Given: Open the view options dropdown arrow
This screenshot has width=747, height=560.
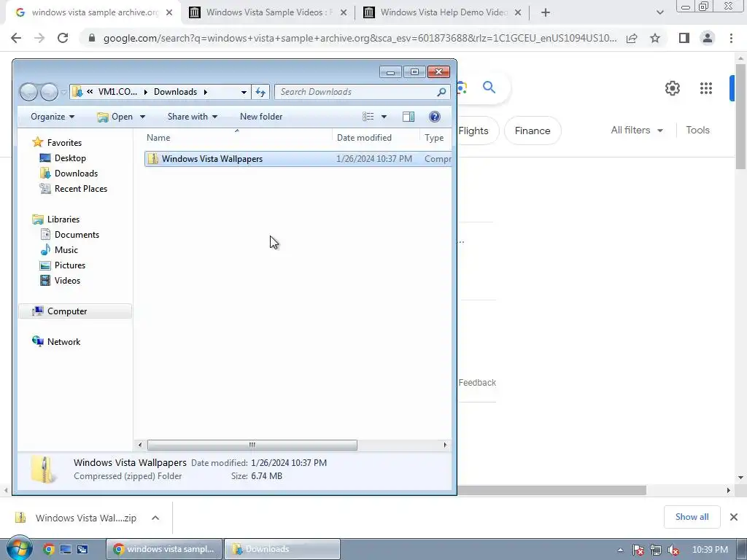Looking at the screenshot, I should pos(384,117).
